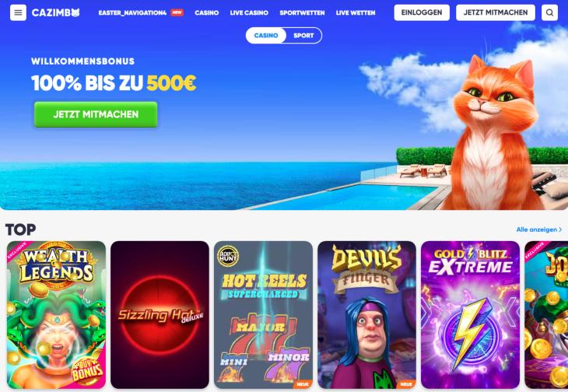This screenshot has height=392, width=568.
Task: Click the Cazimbo cat logo
Action: tap(55, 12)
